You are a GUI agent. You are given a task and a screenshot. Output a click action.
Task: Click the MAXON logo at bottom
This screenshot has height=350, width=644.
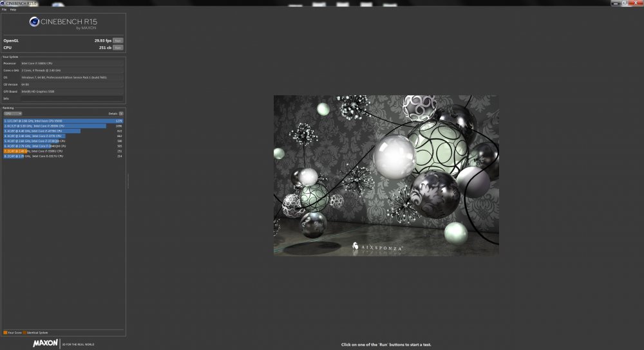(45, 344)
